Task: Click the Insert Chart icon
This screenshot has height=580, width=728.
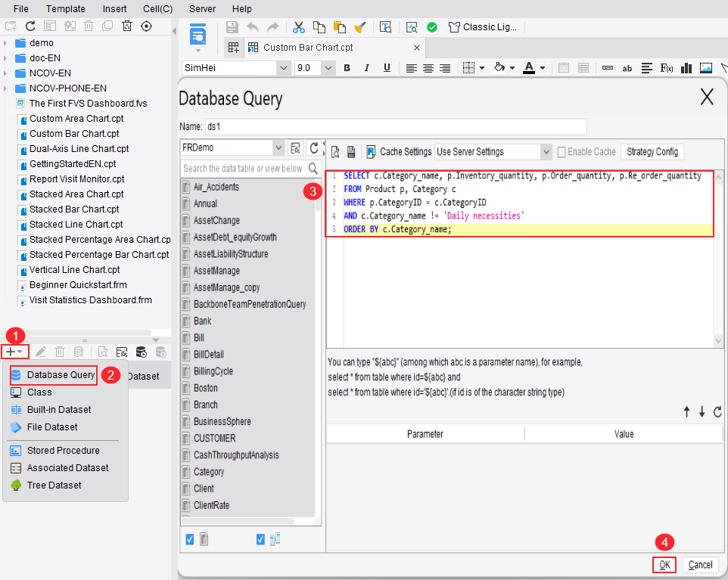Action: click(x=686, y=68)
